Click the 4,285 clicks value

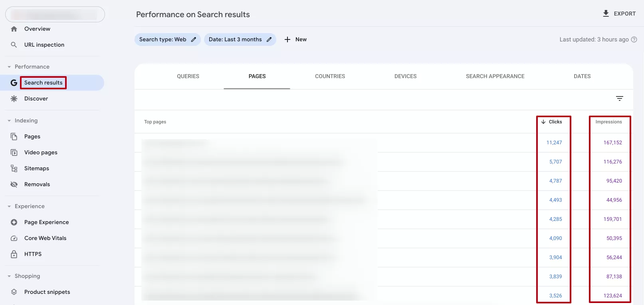pos(555,219)
